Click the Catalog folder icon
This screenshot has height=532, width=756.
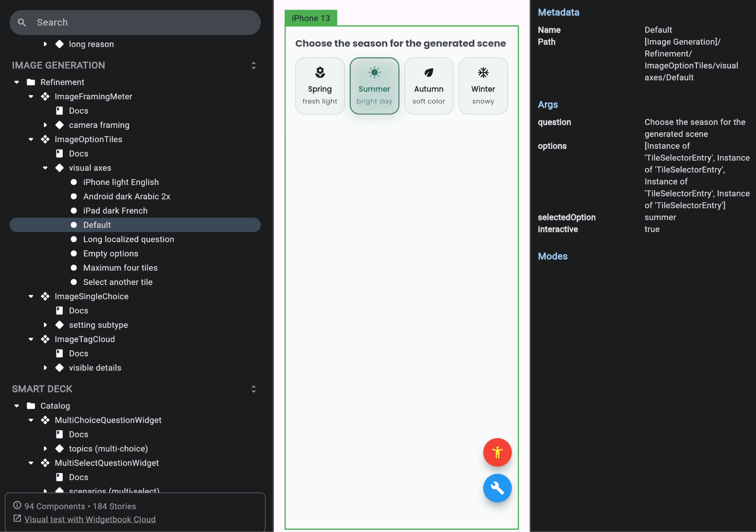point(31,406)
